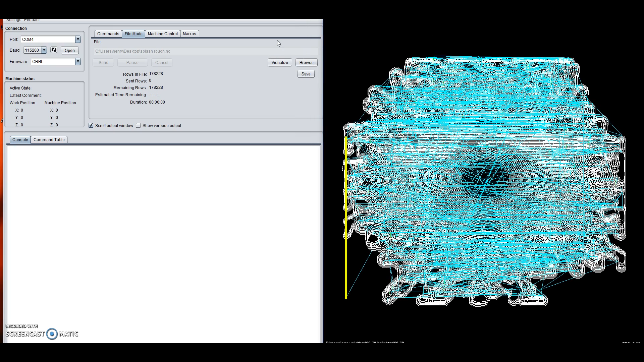
Task: Open the Macros tab
Action: coord(189,34)
